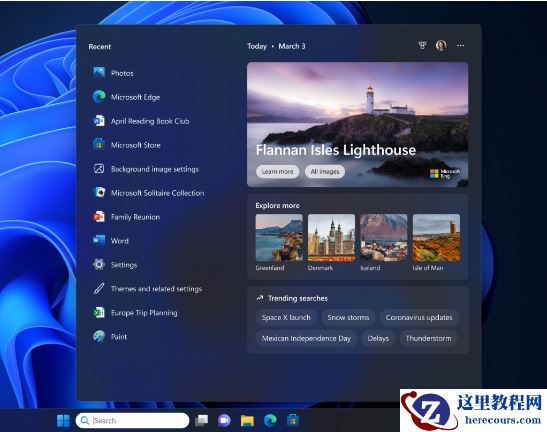Select the Thunderstorm trending search

[x=428, y=338]
